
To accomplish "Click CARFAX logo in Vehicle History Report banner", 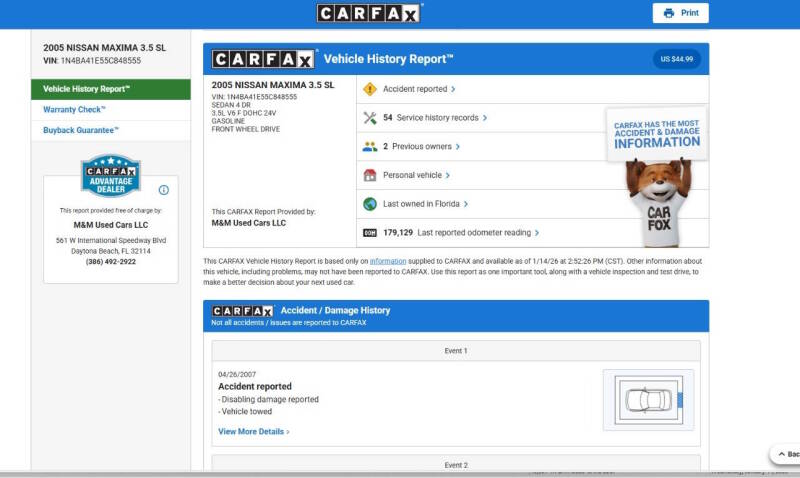I will (263, 59).
